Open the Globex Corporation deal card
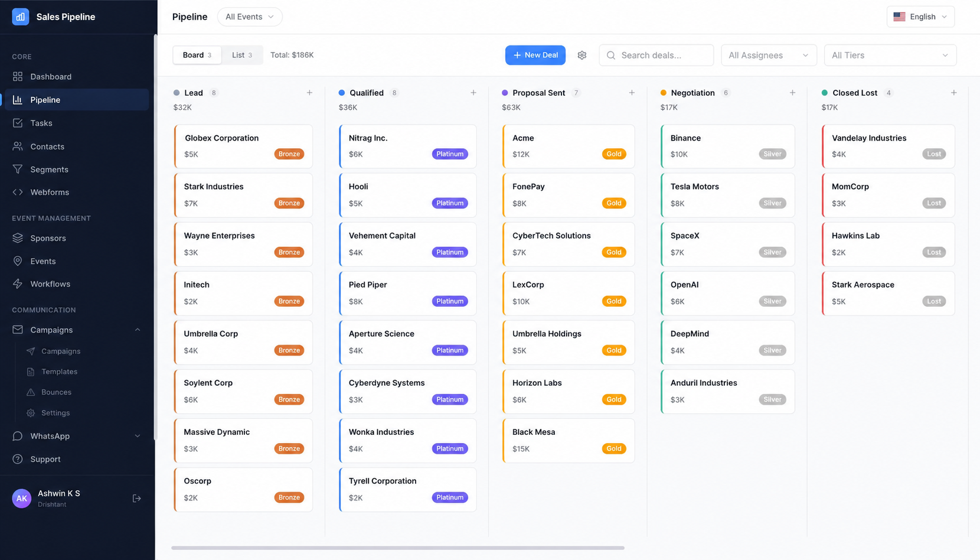This screenshot has width=980, height=560. pos(243,146)
